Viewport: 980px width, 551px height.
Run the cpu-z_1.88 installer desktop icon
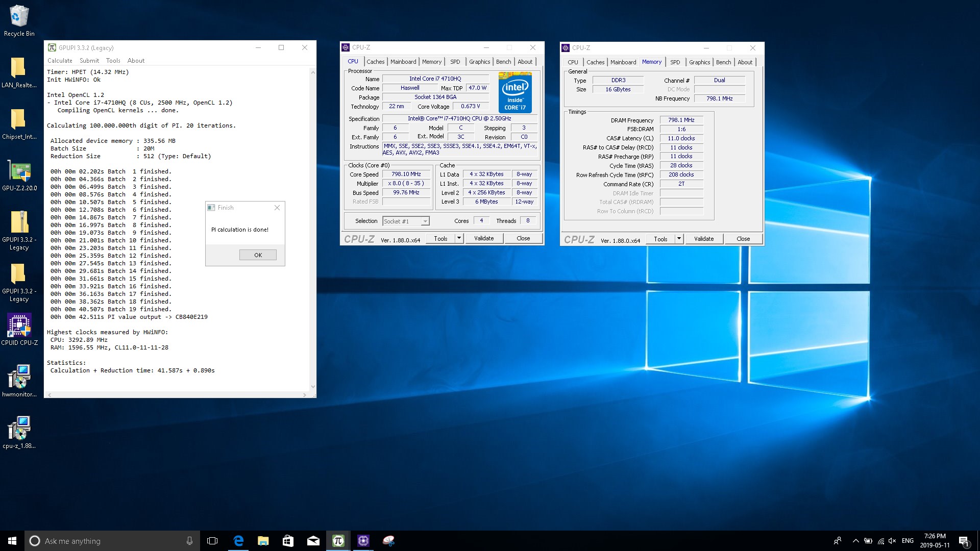(19, 433)
